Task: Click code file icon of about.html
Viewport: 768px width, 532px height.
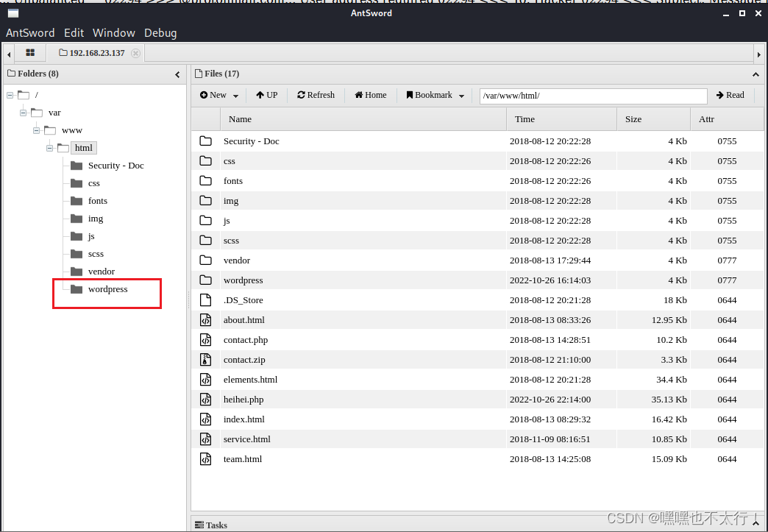Action: pos(206,320)
